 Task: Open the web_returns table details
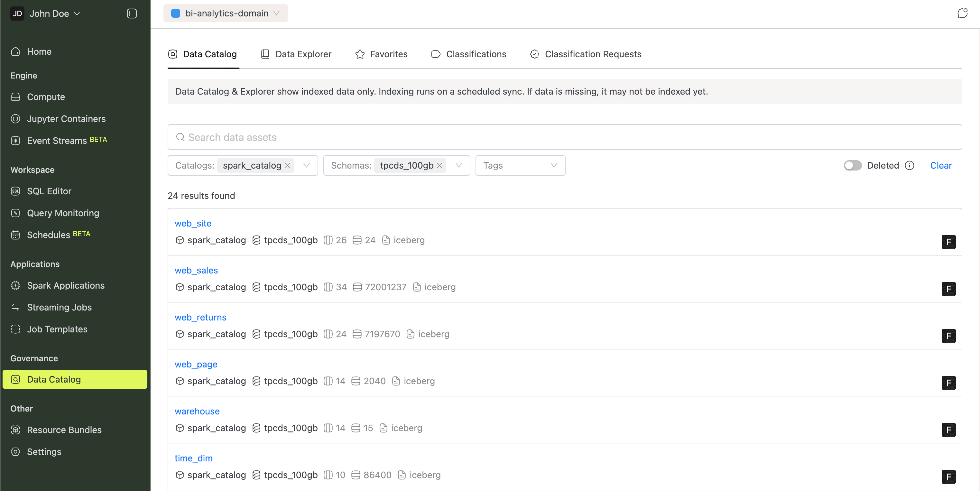(x=200, y=317)
